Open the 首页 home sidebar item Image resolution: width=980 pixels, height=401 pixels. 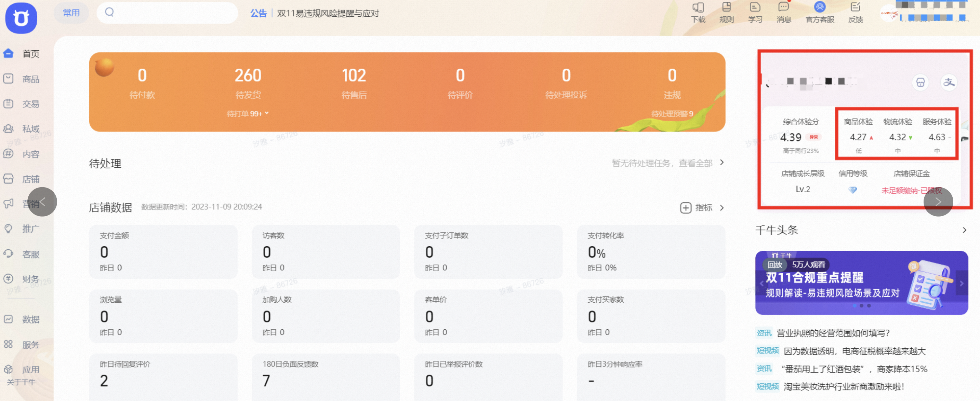[22, 54]
